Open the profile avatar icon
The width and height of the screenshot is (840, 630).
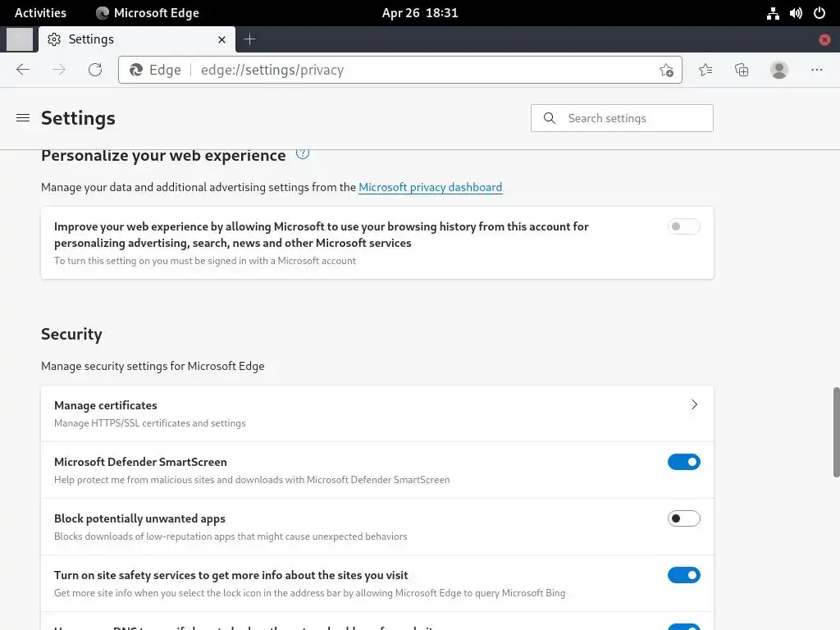(779, 70)
